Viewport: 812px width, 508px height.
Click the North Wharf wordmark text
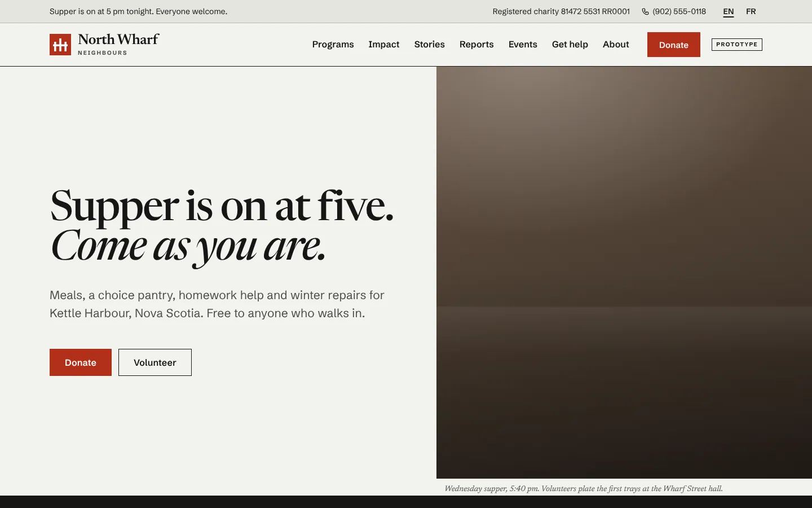pos(118,40)
